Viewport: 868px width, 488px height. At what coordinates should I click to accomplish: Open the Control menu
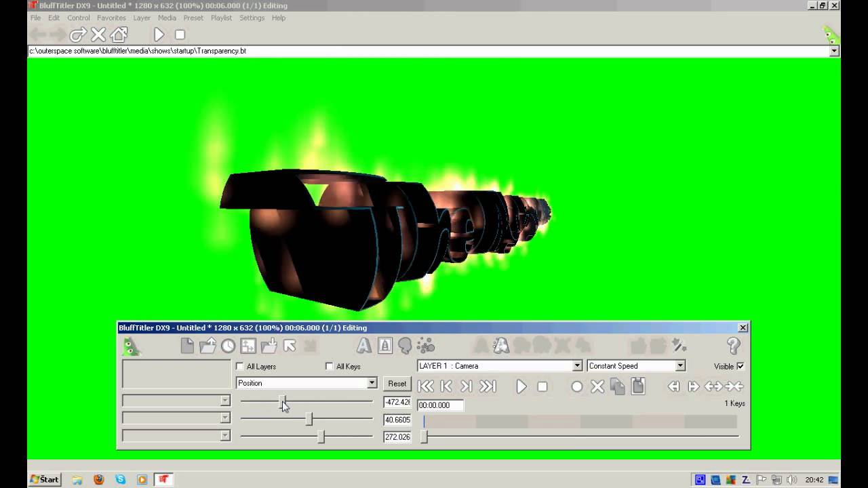[x=79, y=18]
